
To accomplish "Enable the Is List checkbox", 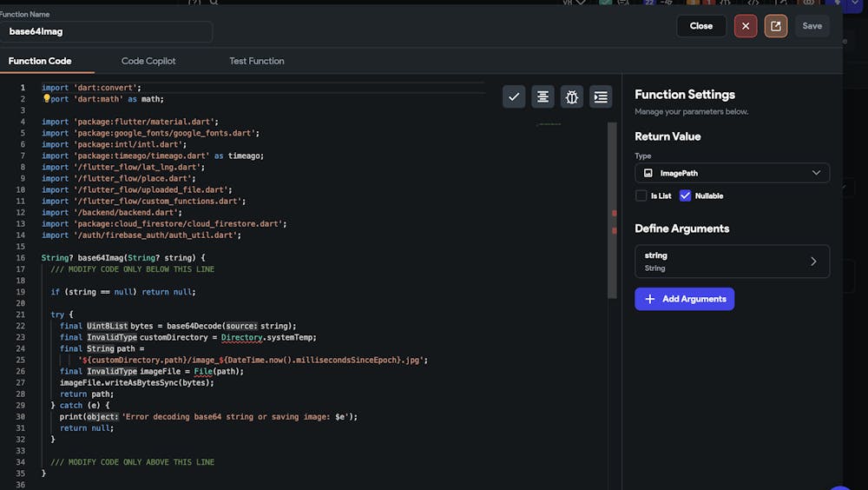I will [641, 196].
